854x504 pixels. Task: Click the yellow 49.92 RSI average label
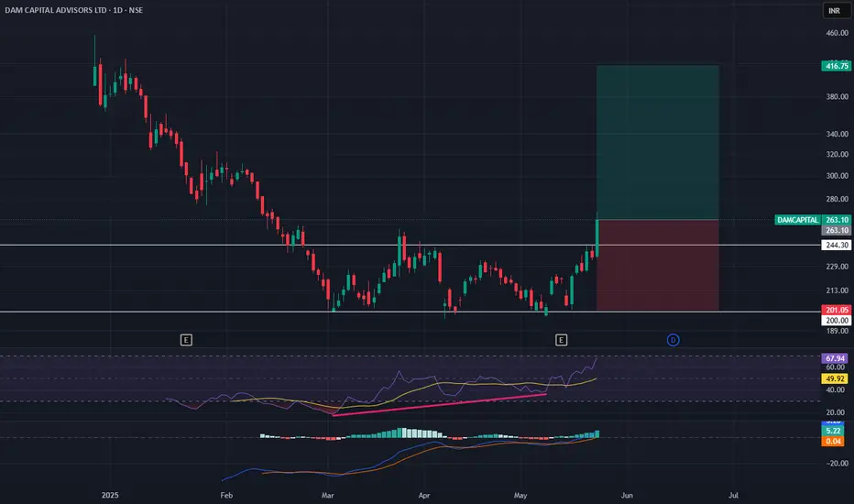pyautogui.click(x=835, y=378)
